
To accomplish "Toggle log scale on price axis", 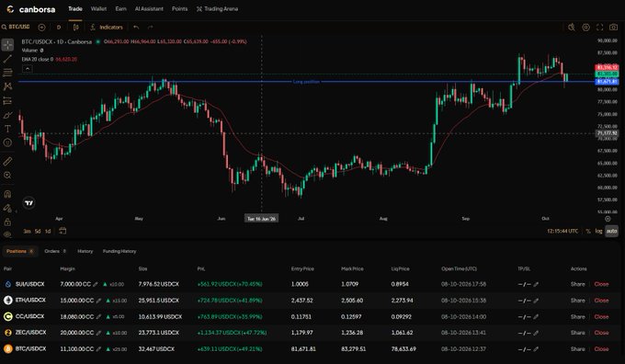I will (598, 232).
